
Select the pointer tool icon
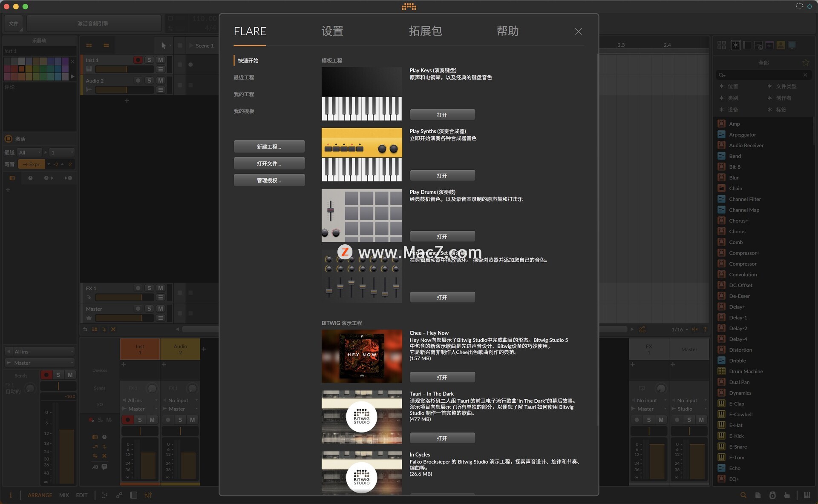[164, 46]
